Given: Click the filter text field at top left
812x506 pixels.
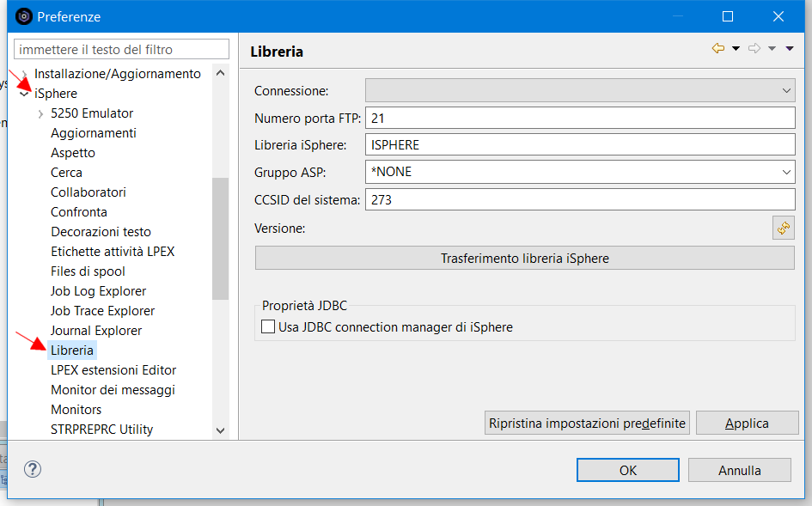Looking at the screenshot, I should coord(120,49).
